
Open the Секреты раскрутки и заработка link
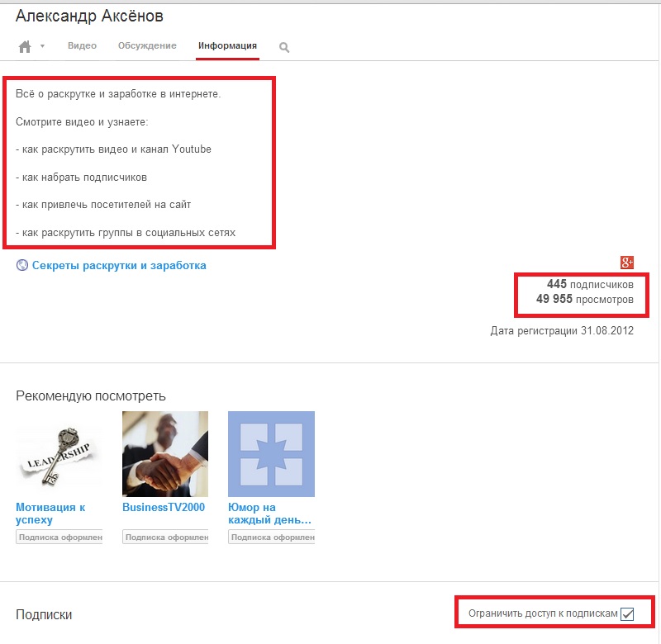(119, 265)
